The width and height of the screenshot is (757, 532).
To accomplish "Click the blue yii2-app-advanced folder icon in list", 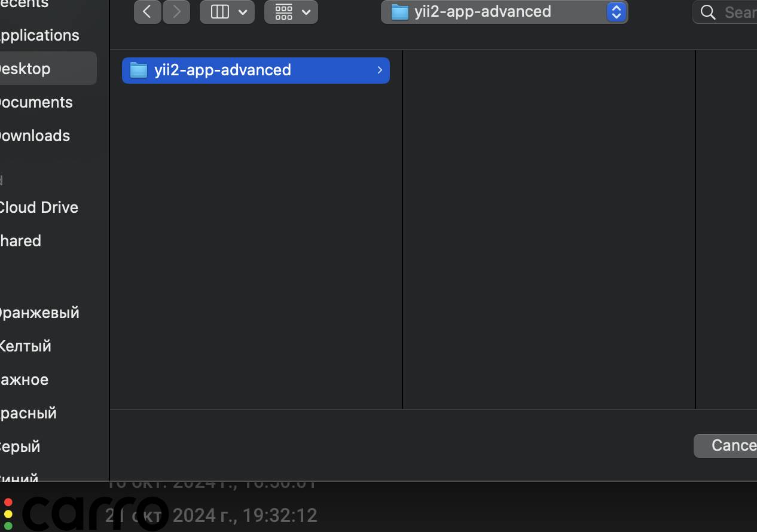I will (139, 70).
